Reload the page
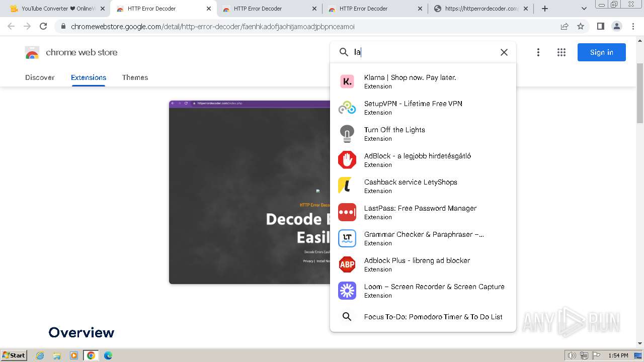 tap(43, 26)
